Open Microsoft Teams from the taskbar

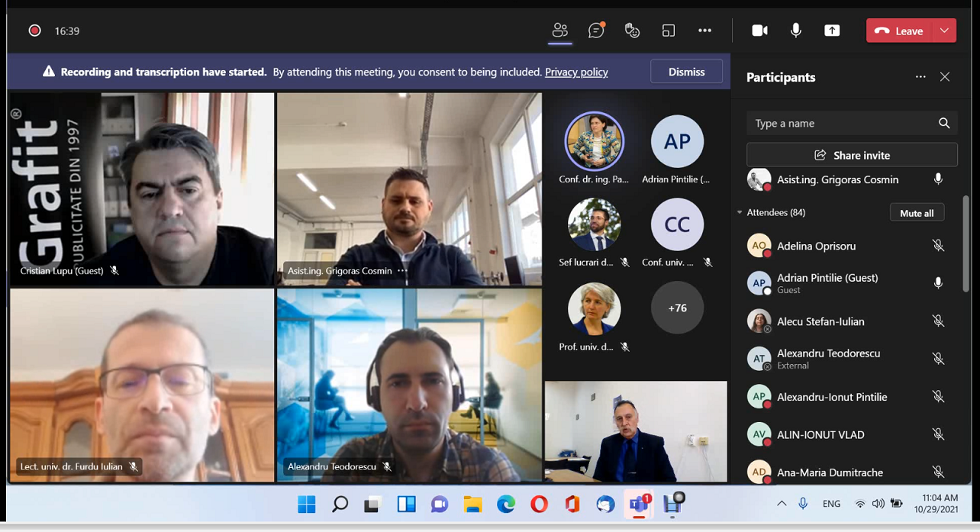click(x=639, y=504)
